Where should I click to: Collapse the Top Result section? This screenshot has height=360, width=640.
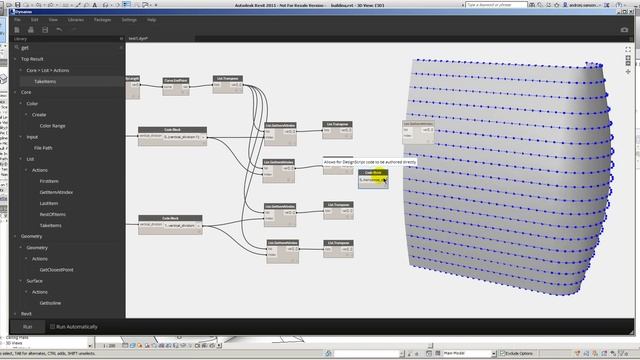pyautogui.click(x=16, y=59)
